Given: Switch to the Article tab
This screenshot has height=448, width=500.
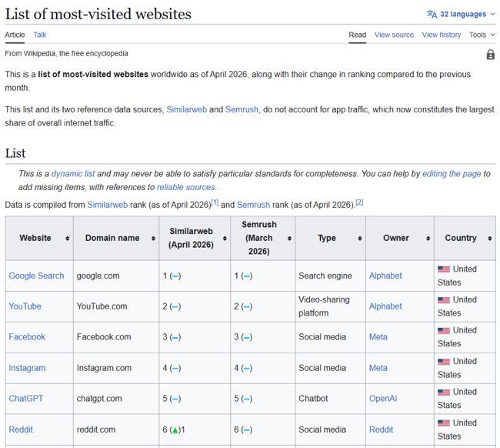Looking at the screenshot, I should pyautogui.click(x=15, y=35).
